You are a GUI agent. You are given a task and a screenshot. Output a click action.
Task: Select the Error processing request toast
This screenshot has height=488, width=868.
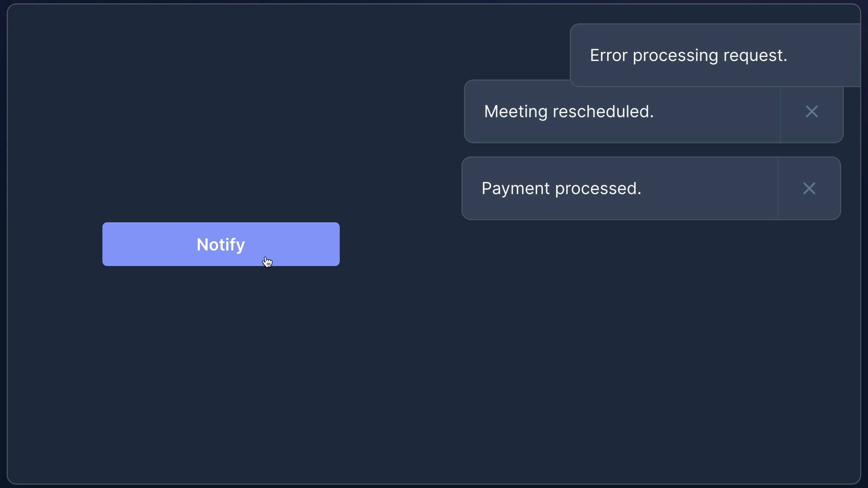(x=715, y=55)
